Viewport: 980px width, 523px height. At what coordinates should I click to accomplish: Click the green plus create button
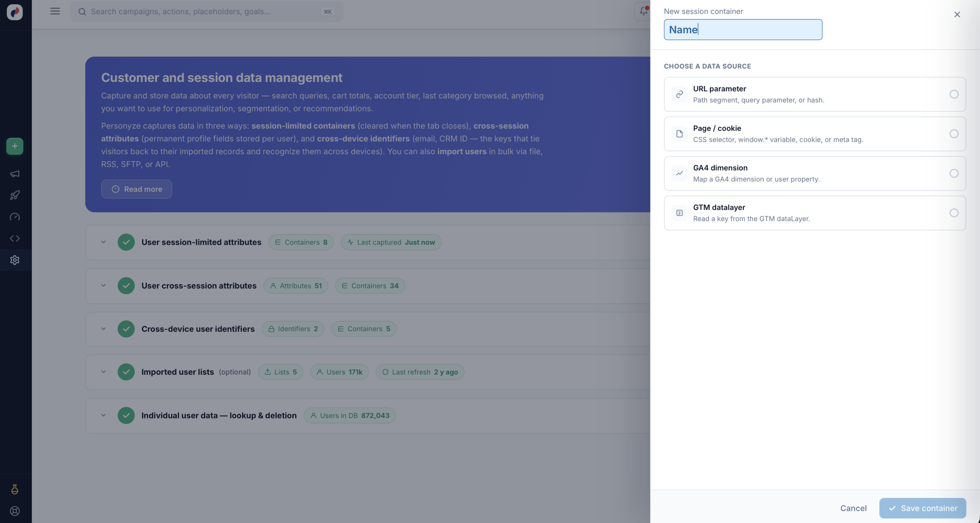pos(15,146)
